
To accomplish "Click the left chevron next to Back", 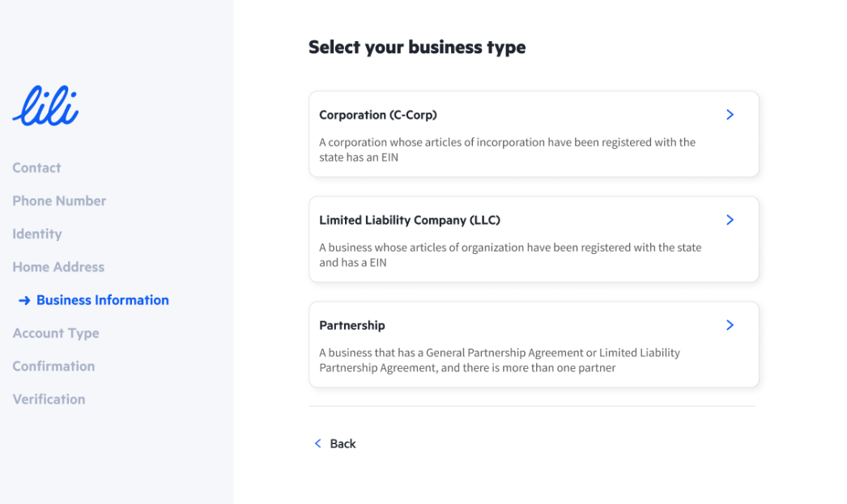I will pos(317,443).
